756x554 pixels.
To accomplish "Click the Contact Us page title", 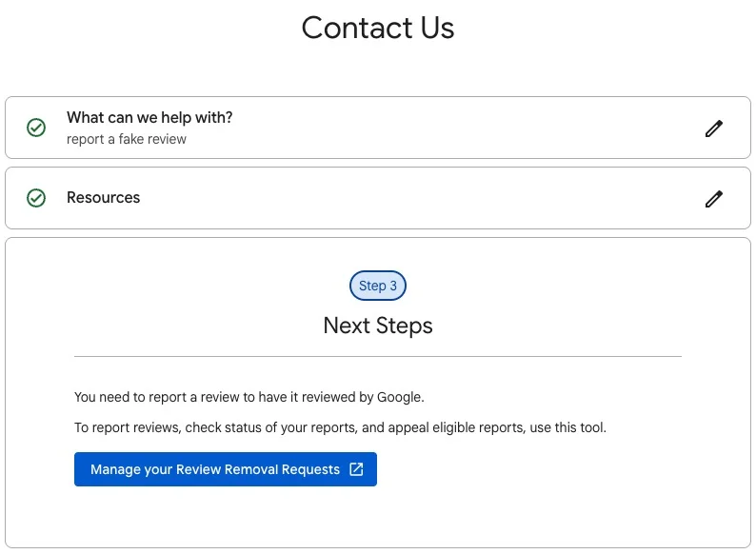I will pyautogui.click(x=378, y=28).
